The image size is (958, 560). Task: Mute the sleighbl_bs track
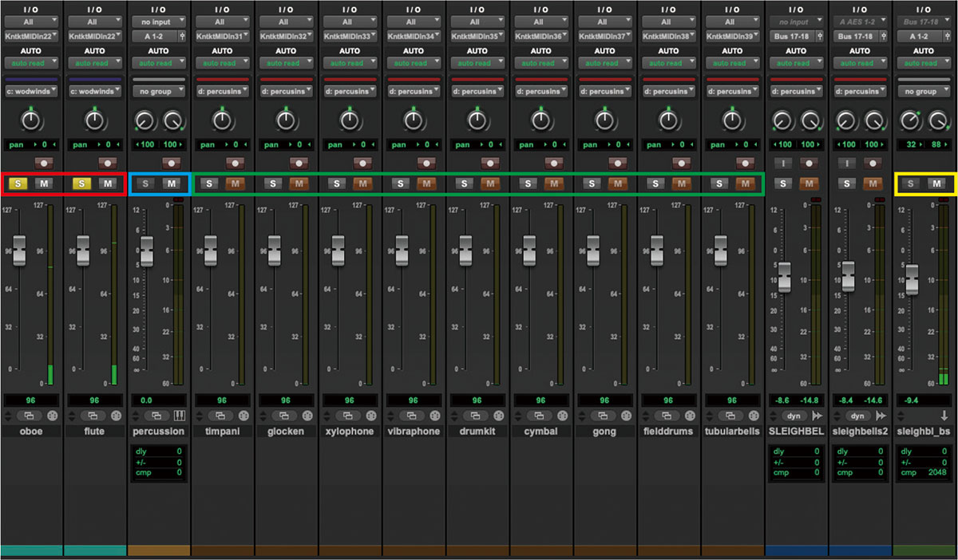coord(937,183)
